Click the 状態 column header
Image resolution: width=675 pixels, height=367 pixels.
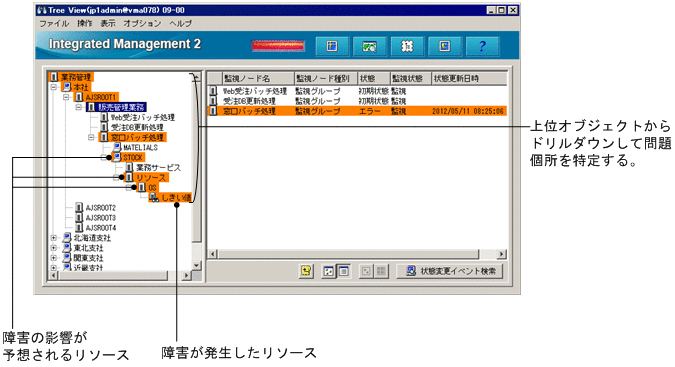click(x=374, y=78)
